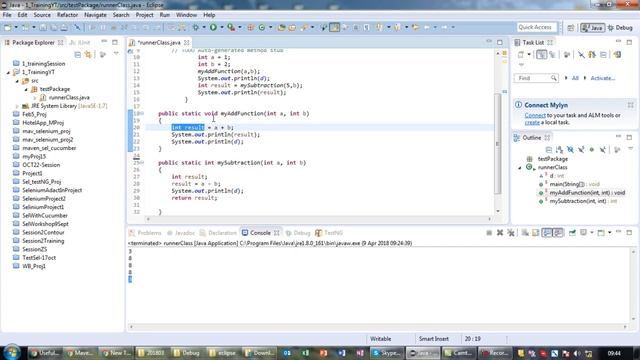Screen dimensions: 640x360
Task: Click the Print icon in main toolbar
Action: 64,27
